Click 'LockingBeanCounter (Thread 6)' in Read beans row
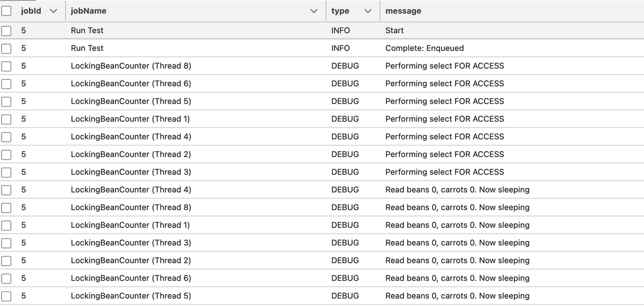The width and height of the screenshot is (644, 306). tap(131, 278)
